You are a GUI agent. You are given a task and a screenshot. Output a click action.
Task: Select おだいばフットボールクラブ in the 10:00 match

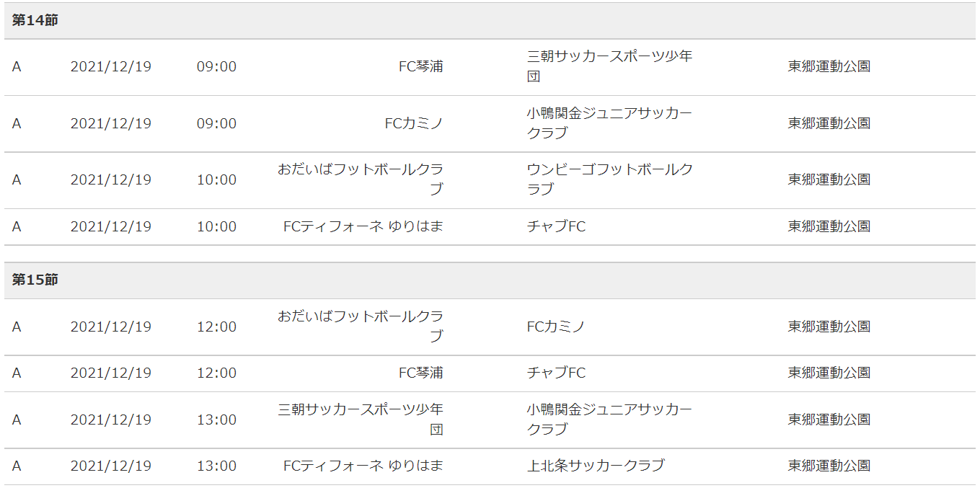coord(361,179)
